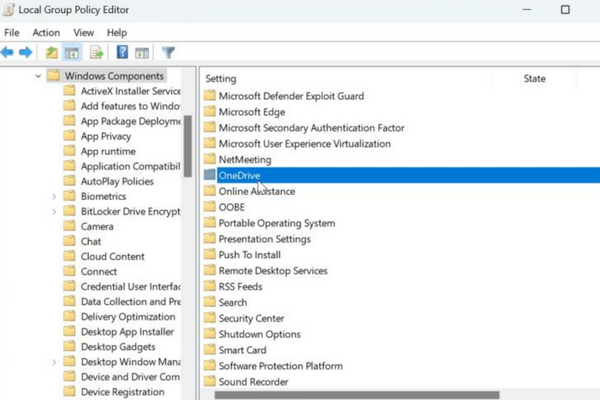Select Microsoft User Experience Virtualization folder
The image size is (600, 400).
click(x=305, y=144)
